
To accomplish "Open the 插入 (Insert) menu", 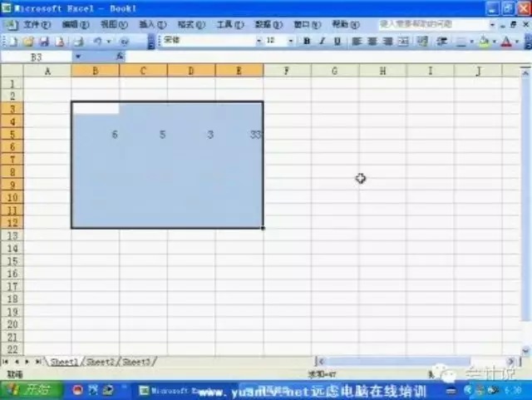I will [153, 24].
